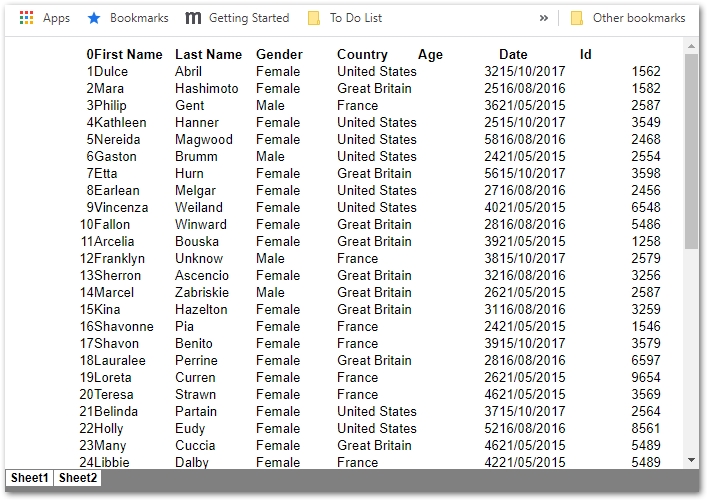Viewport: 708px width, 501px height.
Task: Open the Other bookmarks label
Action: 639,18
